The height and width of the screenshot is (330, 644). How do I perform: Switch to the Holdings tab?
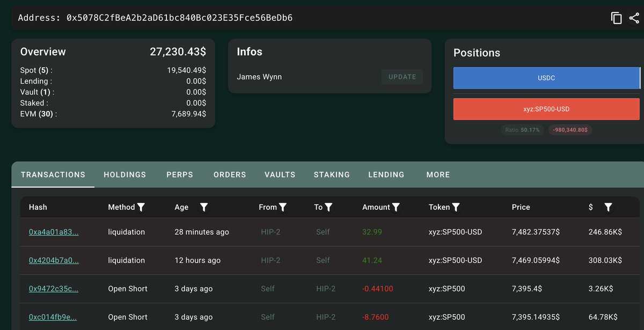tap(125, 174)
